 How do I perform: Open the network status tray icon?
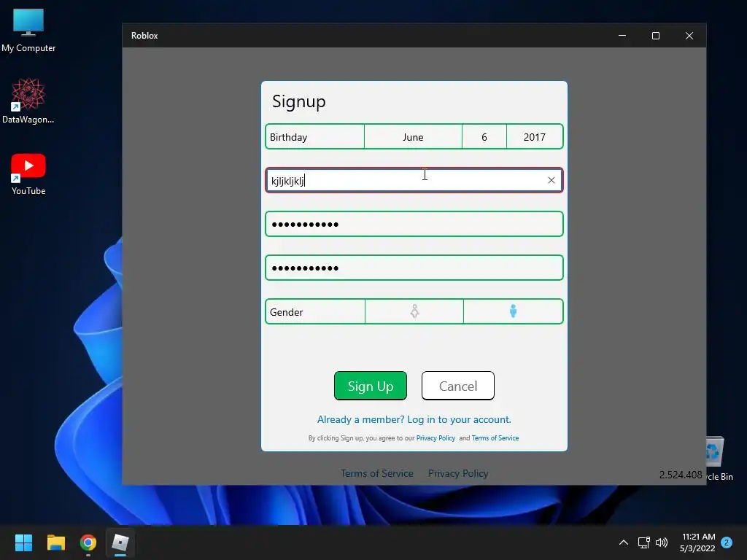643,542
